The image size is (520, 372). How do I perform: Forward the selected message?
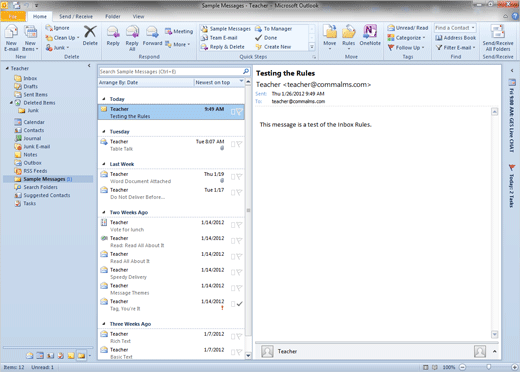[x=152, y=36]
